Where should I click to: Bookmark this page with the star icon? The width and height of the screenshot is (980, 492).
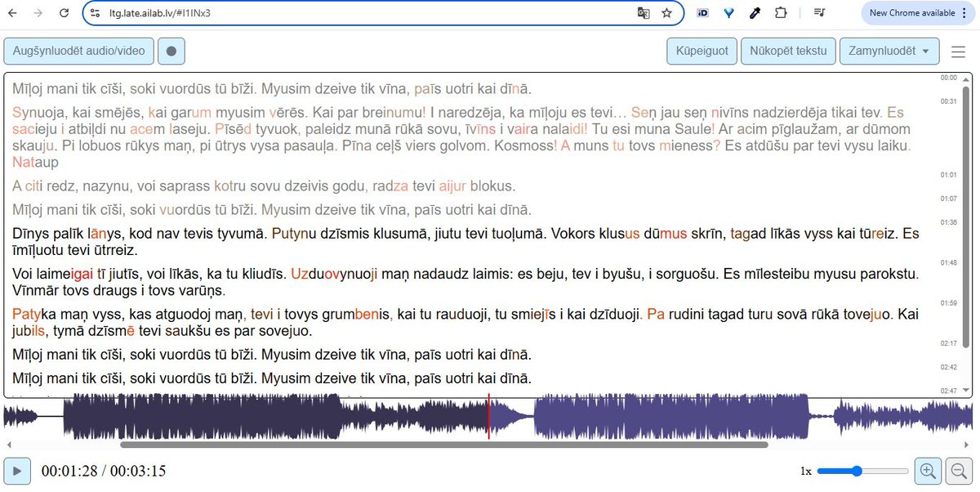coord(666,13)
